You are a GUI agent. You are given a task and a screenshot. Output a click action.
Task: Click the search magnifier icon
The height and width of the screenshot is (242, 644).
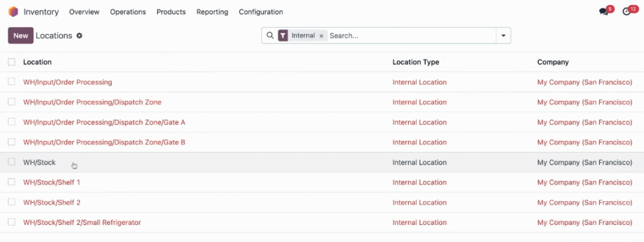point(270,35)
